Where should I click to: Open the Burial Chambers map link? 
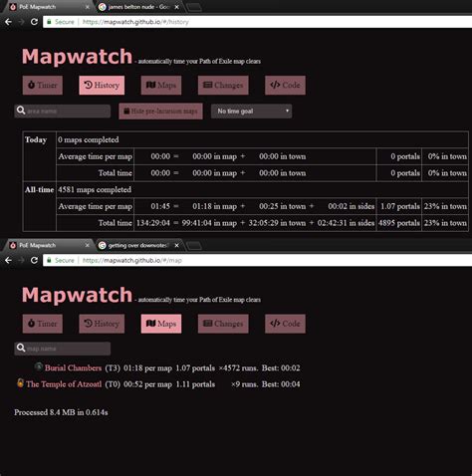(73, 367)
